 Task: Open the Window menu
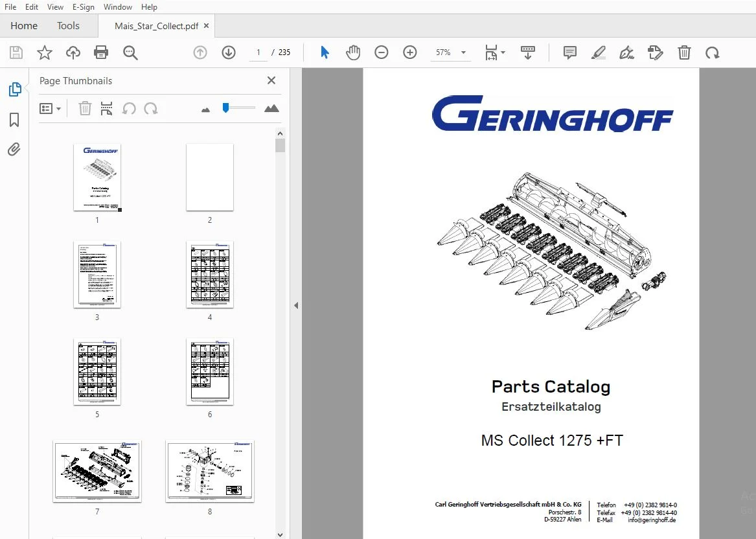point(118,6)
